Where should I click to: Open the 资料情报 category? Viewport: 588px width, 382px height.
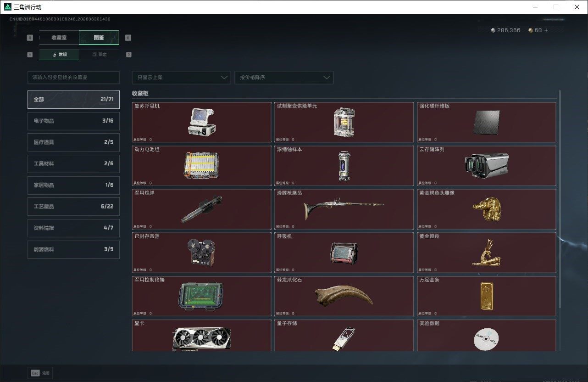73,228
